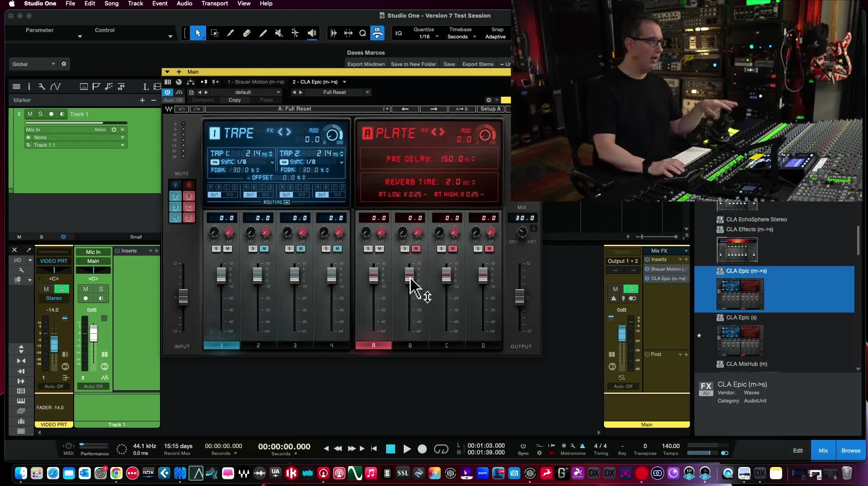Open the automation curve icon

[x=55, y=86]
